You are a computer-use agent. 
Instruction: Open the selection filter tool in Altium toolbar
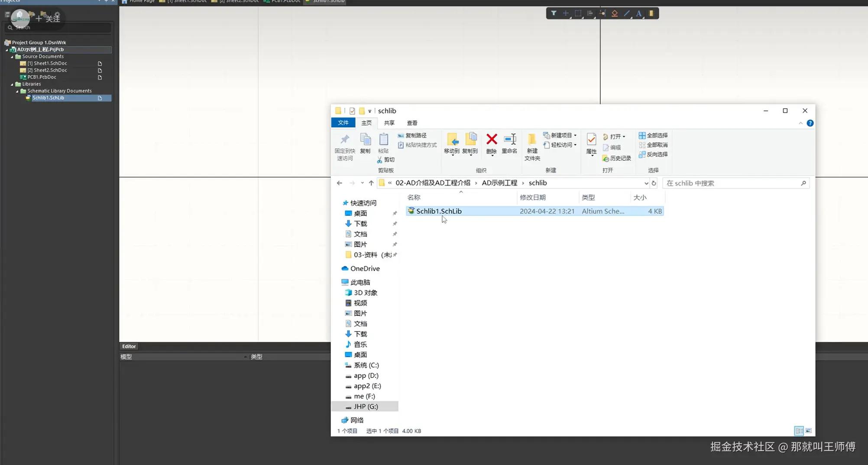(554, 13)
